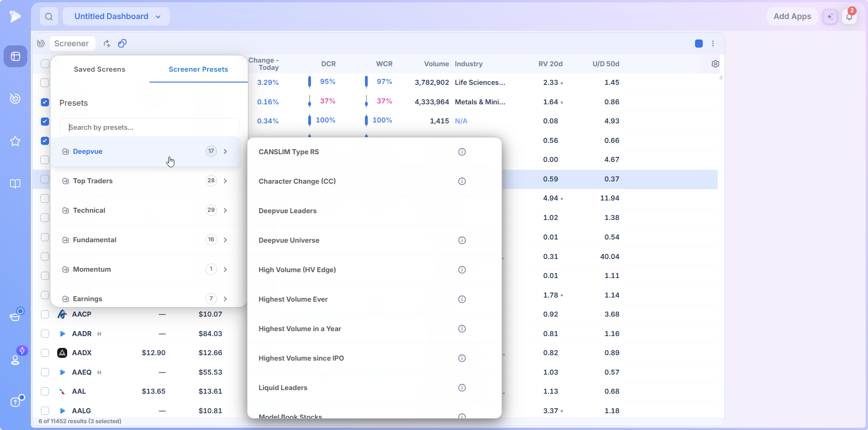Click the AALG ticker symbol
The width and height of the screenshot is (868, 430).
pyautogui.click(x=81, y=411)
